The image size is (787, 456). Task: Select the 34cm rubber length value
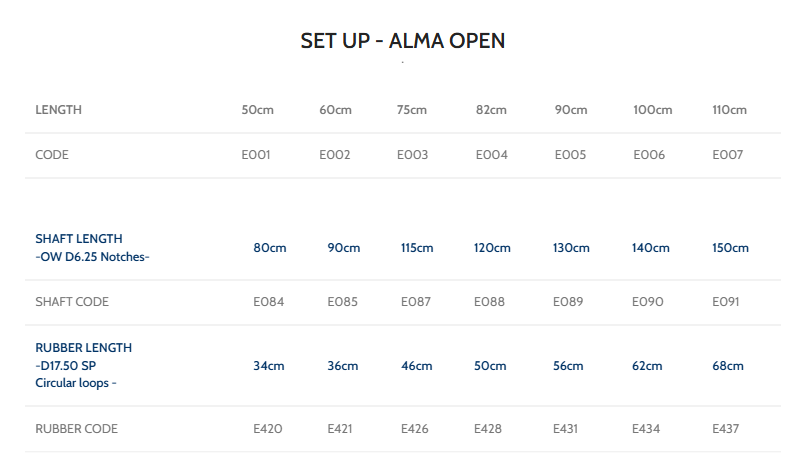pos(269,366)
